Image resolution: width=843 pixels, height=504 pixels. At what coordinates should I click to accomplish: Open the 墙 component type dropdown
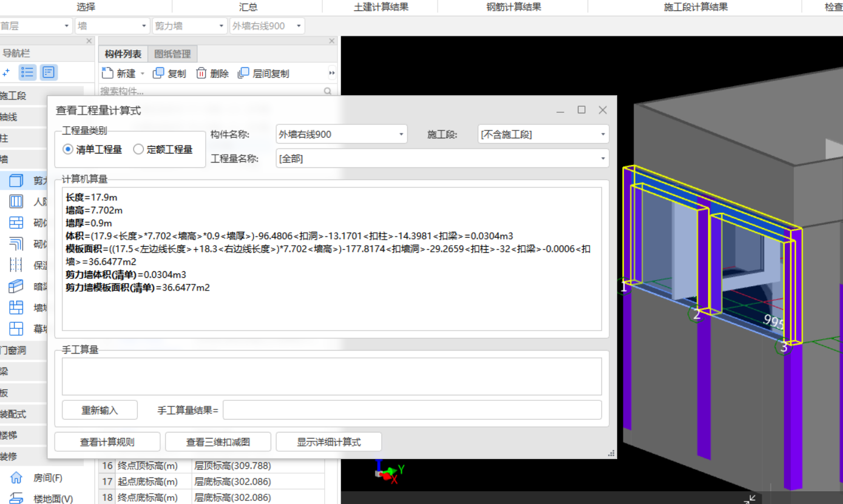(x=112, y=26)
